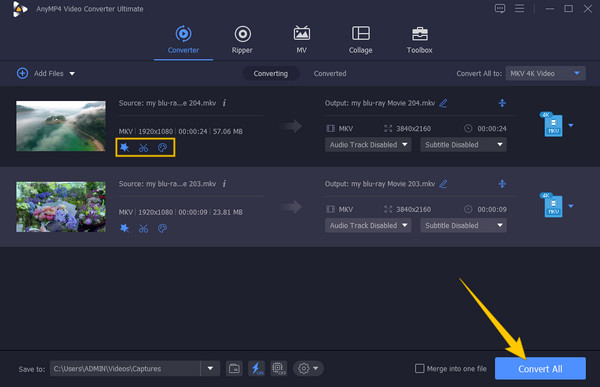Click the Edit star icon for Movie 204
600x387 pixels.
click(x=124, y=147)
